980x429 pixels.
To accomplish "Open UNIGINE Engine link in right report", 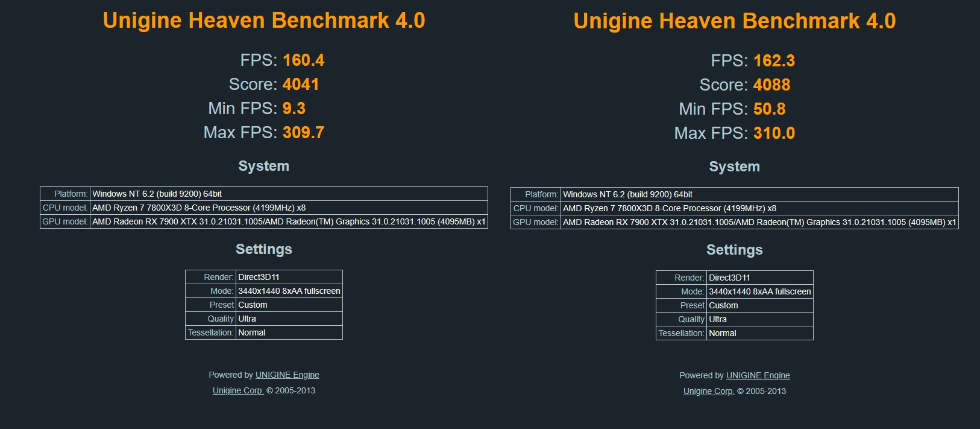I will (758, 375).
